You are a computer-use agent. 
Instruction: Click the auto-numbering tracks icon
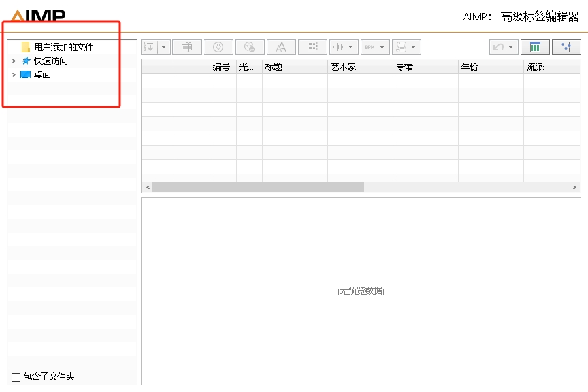point(149,47)
